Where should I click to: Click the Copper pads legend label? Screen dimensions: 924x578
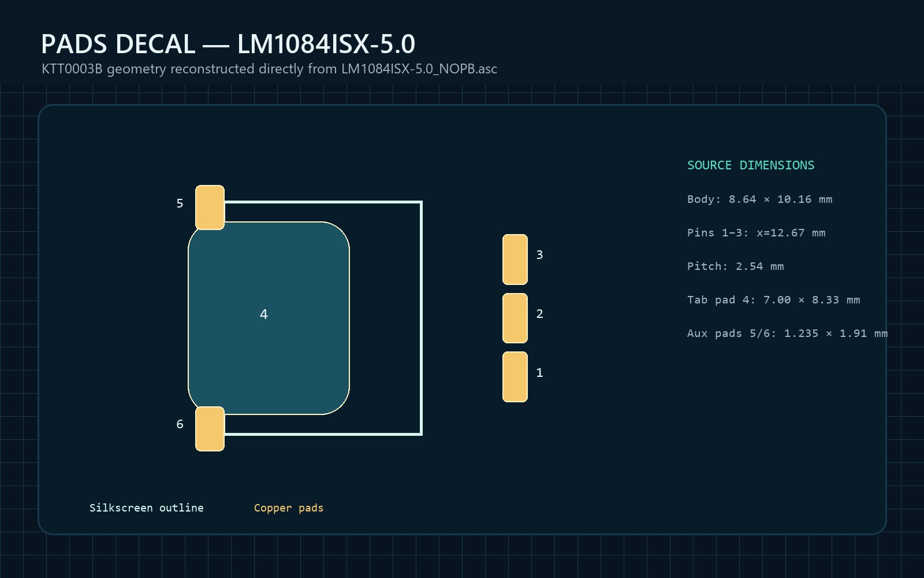289,507
